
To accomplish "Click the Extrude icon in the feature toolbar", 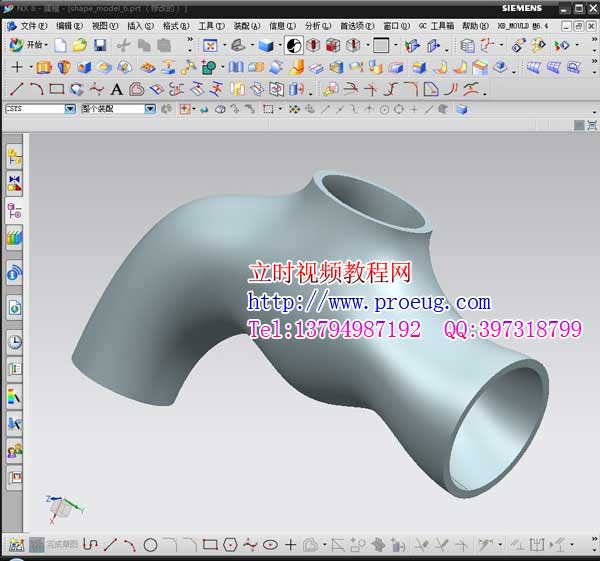I will click(44, 67).
